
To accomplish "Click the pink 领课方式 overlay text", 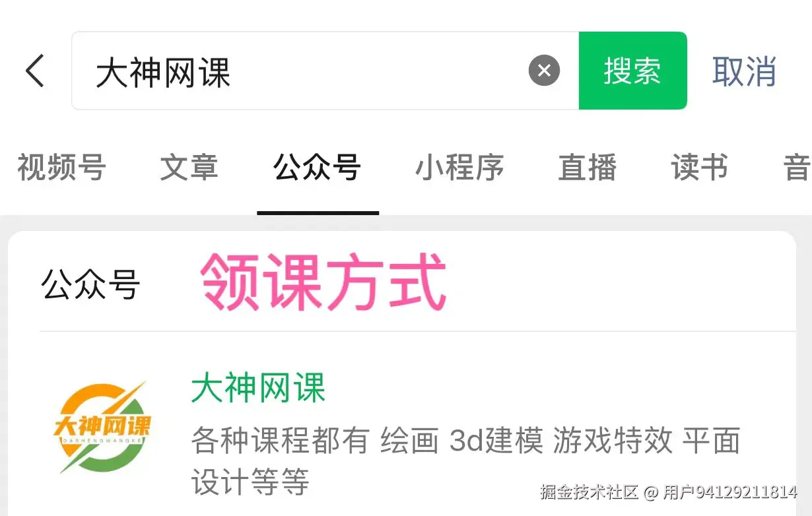I will point(323,284).
